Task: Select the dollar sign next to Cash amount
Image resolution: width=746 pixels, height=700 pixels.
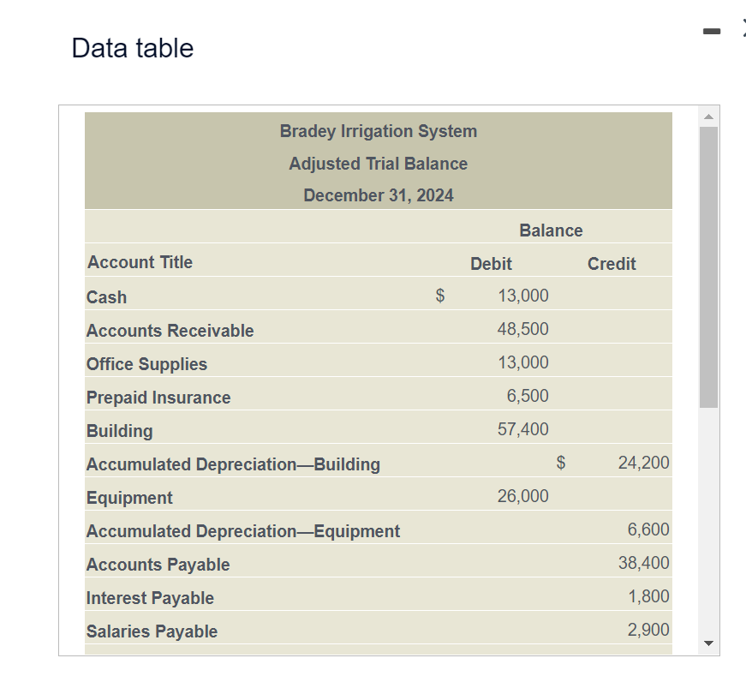Action: tap(439, 295)
